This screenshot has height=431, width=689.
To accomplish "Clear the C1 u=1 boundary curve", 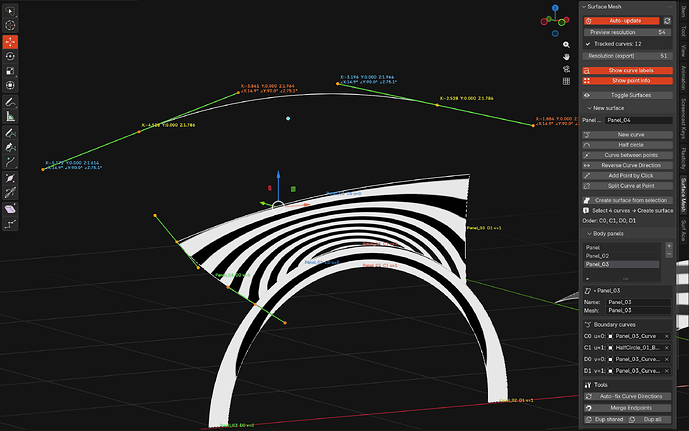I will click(x=667, y=348).
